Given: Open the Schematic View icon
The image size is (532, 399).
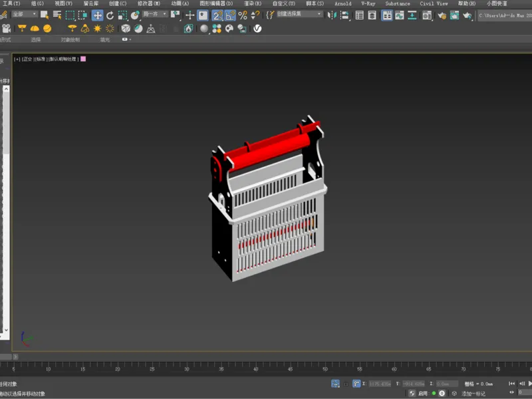Looking at the screenshot, I should pyautogui.click(x=412, y=15).
